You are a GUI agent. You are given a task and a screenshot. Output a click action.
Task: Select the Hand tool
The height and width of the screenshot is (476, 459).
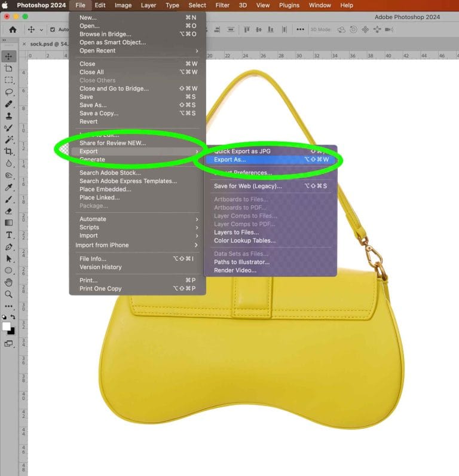coord(8,282)
